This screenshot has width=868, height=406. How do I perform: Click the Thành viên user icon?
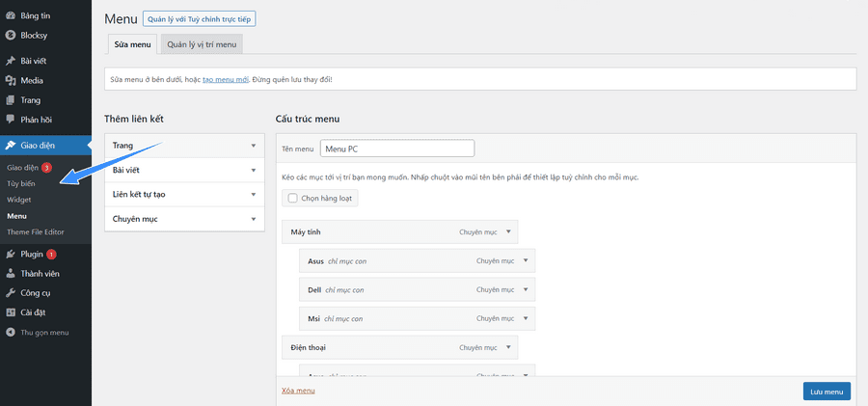pos(11,274)
